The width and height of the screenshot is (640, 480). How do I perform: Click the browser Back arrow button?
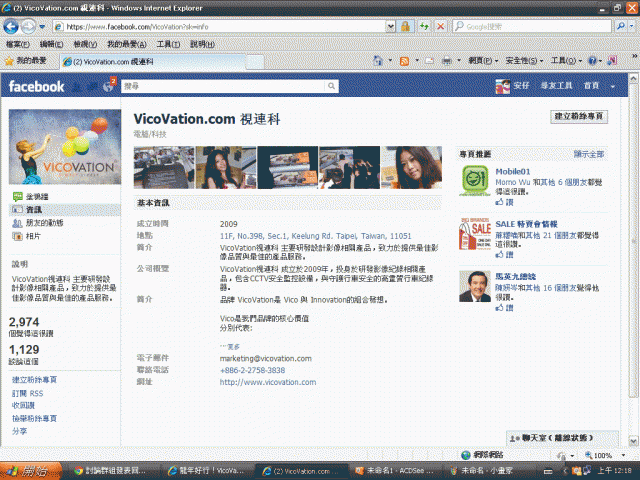11,27
